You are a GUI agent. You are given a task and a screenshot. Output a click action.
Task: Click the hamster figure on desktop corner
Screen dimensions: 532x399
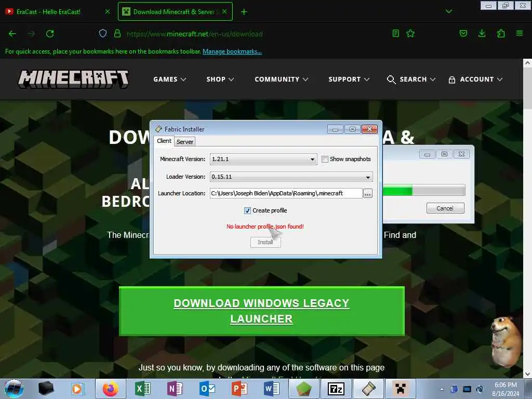[506, 341]
